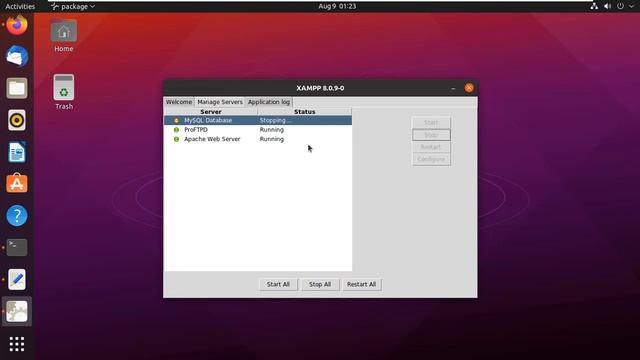Screen dimensions: 640x360
Task: Click the Restart All button
Action: click(362, 284)
